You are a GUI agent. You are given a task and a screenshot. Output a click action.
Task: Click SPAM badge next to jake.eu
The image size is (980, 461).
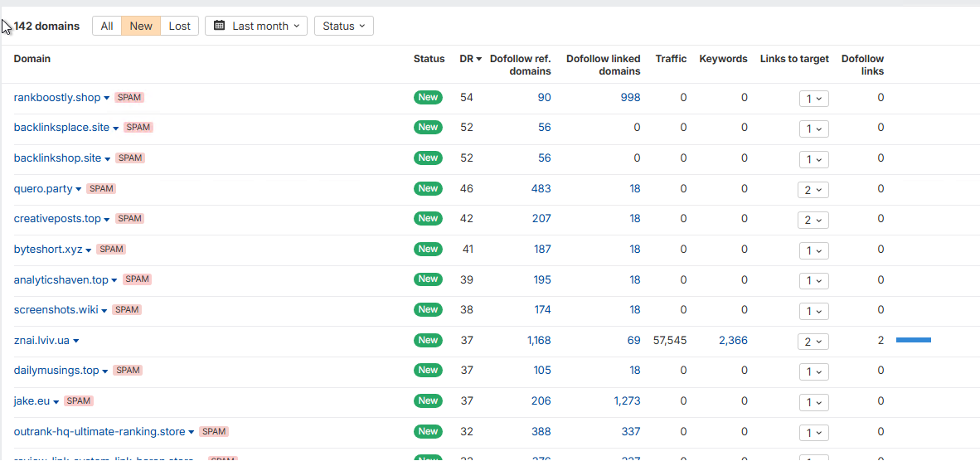coord(79,401)
